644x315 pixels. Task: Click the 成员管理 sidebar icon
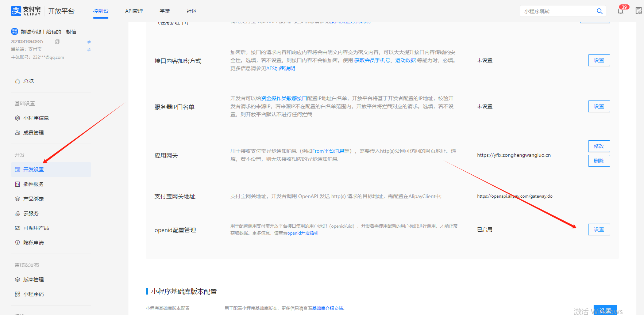(x=18, y=133)
